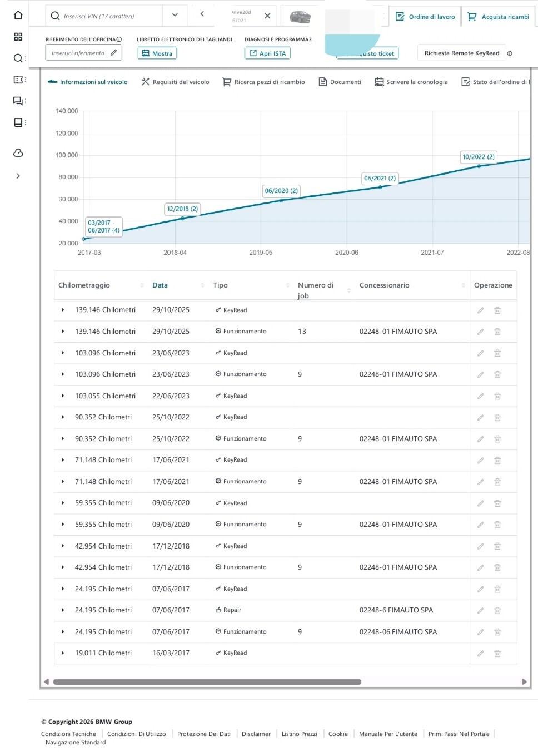Select the 06/2020 marker on mileage chart
538x756 pixels.
pyautogui.click(x=281, y=191)
